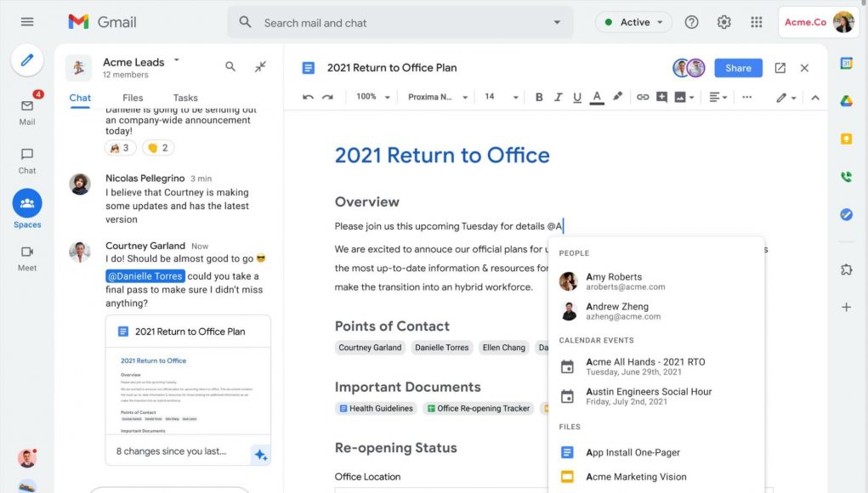The image size is (868, 493).
Task: Open Google Keep in side panel
Action: pyautogui.click(x=846, y=139)
